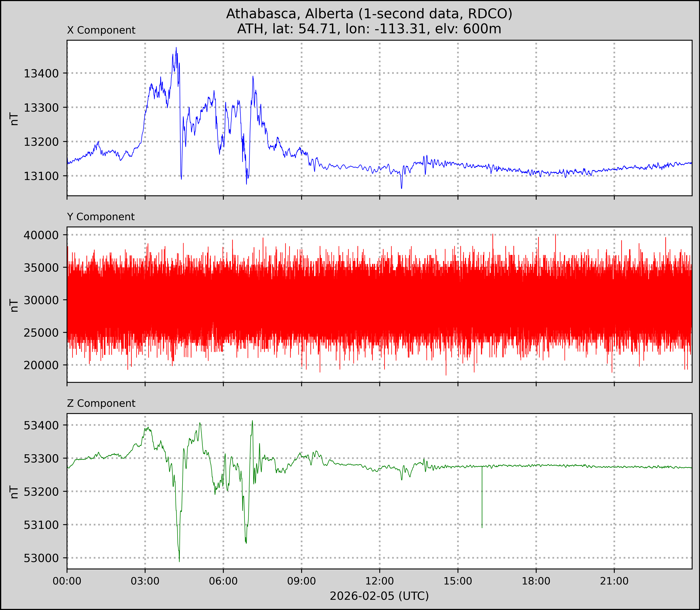Click the 06:00 time axis label
The width and height of the screenshot is (700, 610).
(x=223, y=581)
